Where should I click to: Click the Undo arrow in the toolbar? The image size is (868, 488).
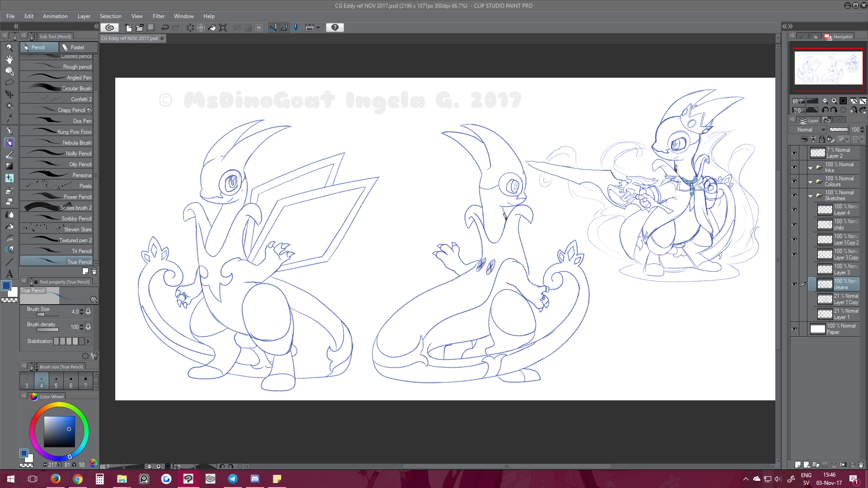coord(165,28)
